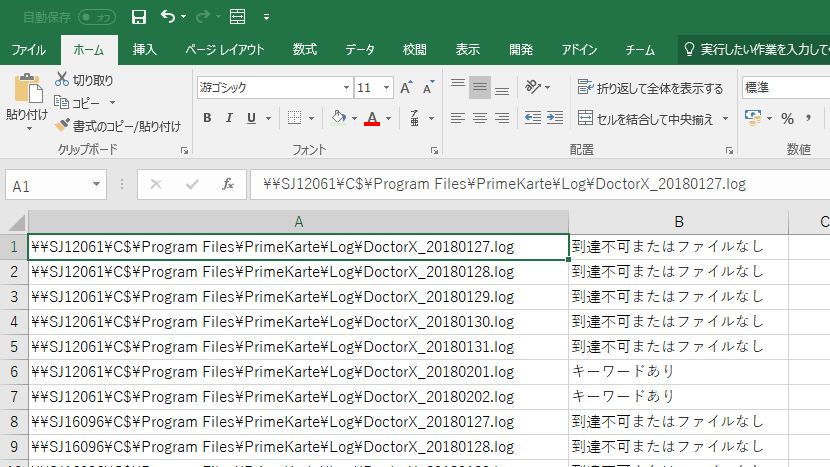Open the ファイル tab
Screen dimensions: 830x467
pyautogui.click(x=29, y=50)
